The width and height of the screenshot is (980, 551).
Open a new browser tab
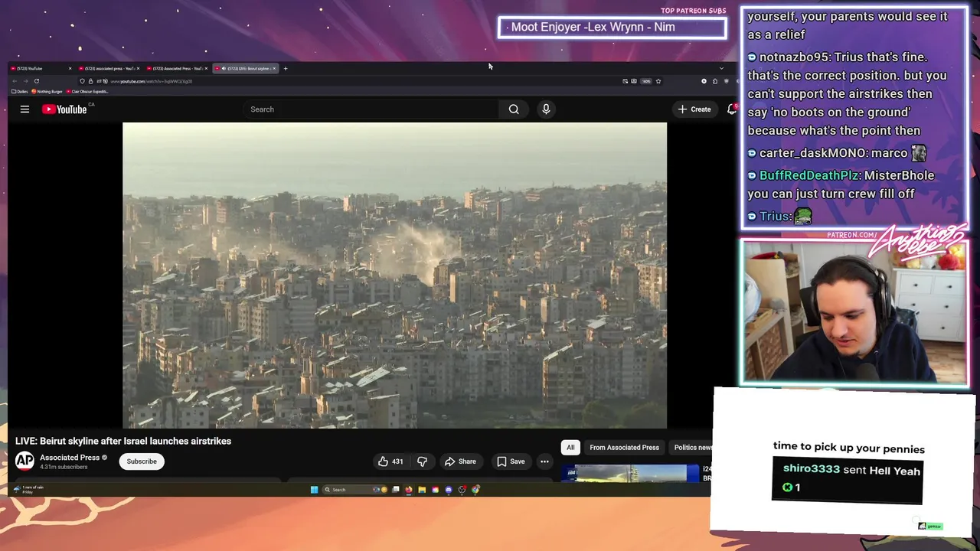click(x=285, y=69)
